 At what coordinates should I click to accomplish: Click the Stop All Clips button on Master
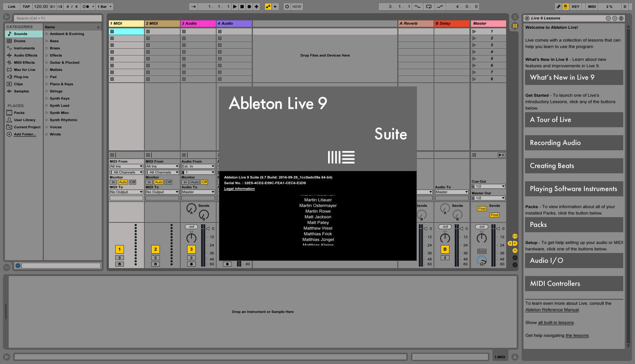[x=474, y=155]
